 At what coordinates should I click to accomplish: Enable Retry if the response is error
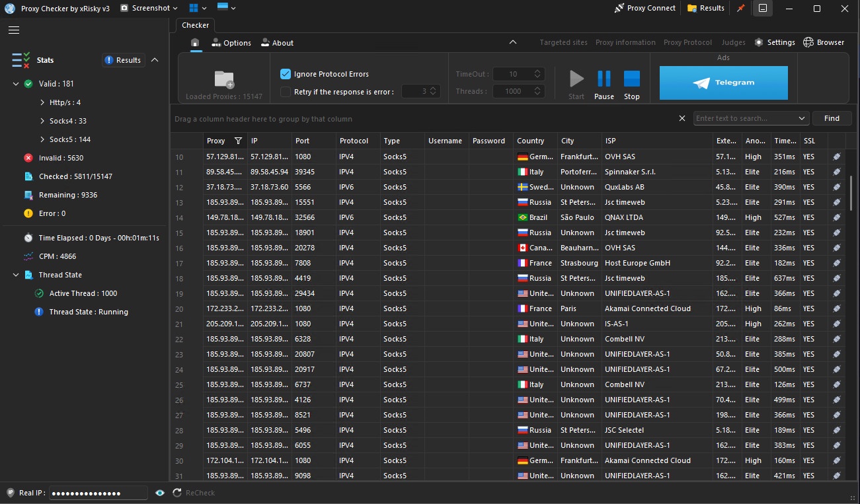pos(286,92)
